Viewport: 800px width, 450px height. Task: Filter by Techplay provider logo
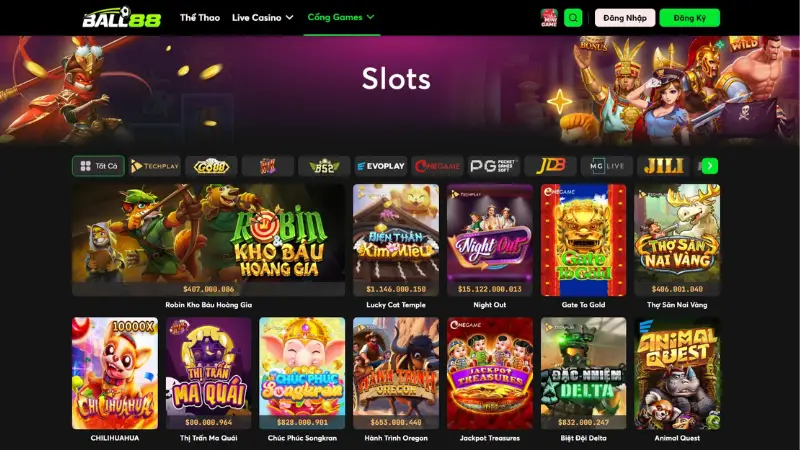155,166
